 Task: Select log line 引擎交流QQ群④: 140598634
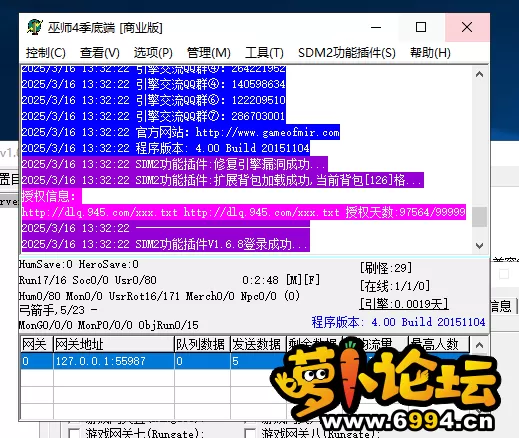(154, 84)
